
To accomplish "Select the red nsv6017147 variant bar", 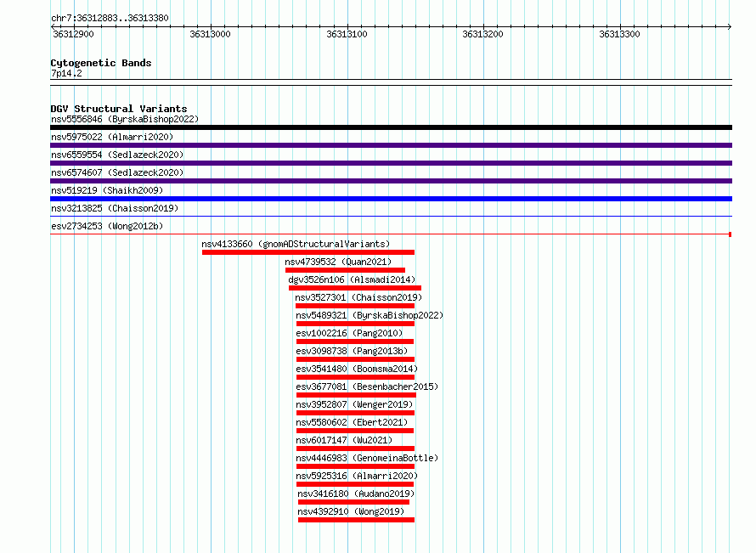I will pyautogui.click(x=355, y=449).
